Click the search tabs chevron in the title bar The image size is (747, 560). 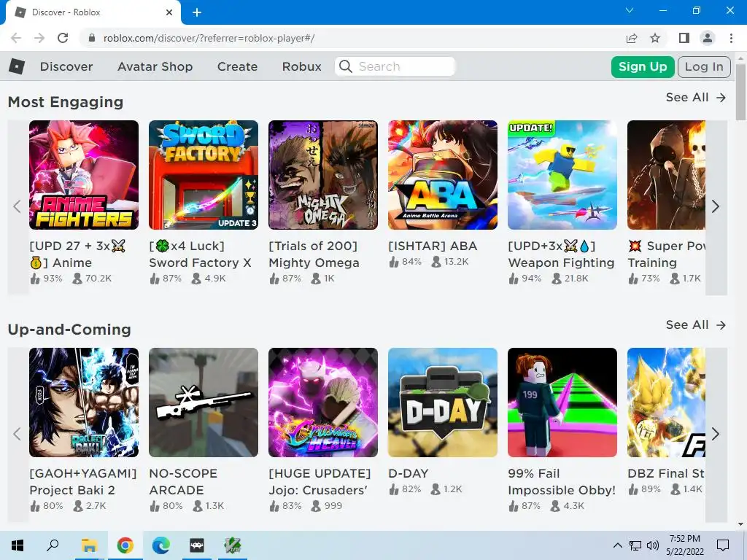[x=630, y=10]
